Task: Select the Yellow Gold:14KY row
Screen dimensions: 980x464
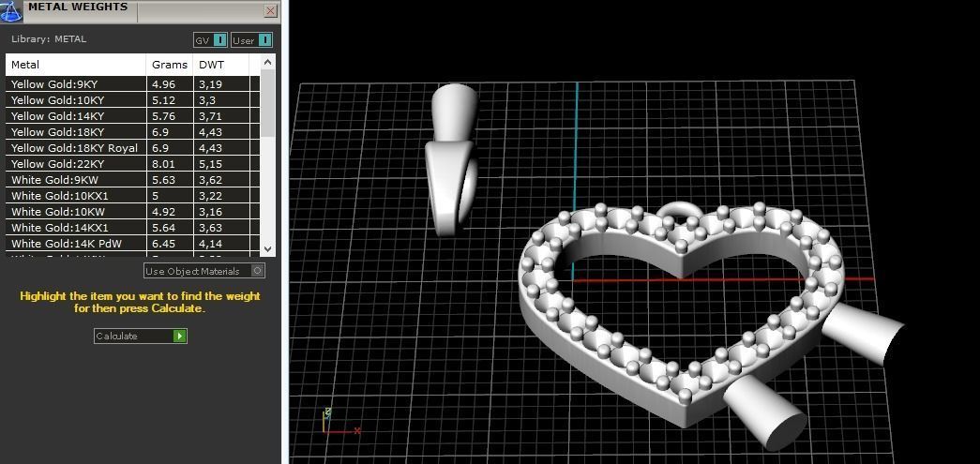Action: tap(133, 116)
